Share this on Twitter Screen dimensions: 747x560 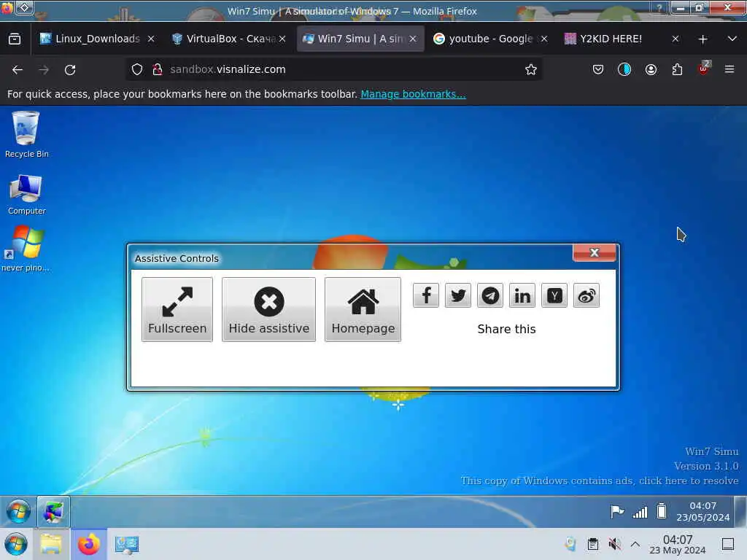[458, 295]
